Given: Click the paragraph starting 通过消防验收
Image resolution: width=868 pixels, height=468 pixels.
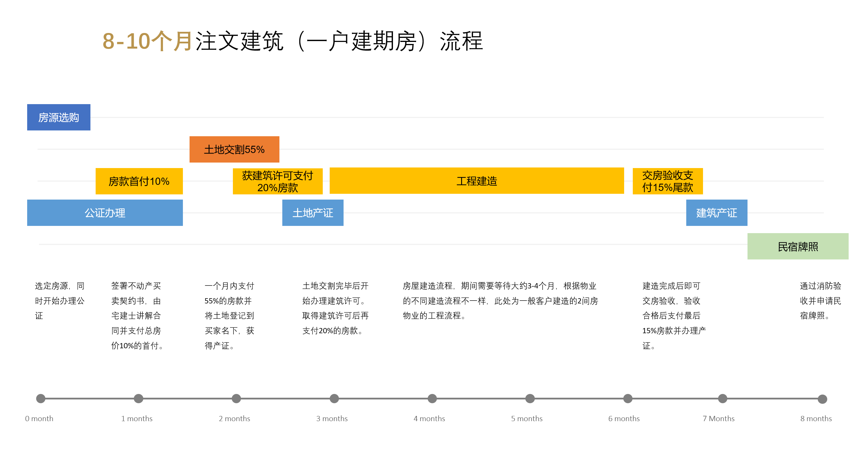Looking at the screenshot, I should tap(821, 301).
